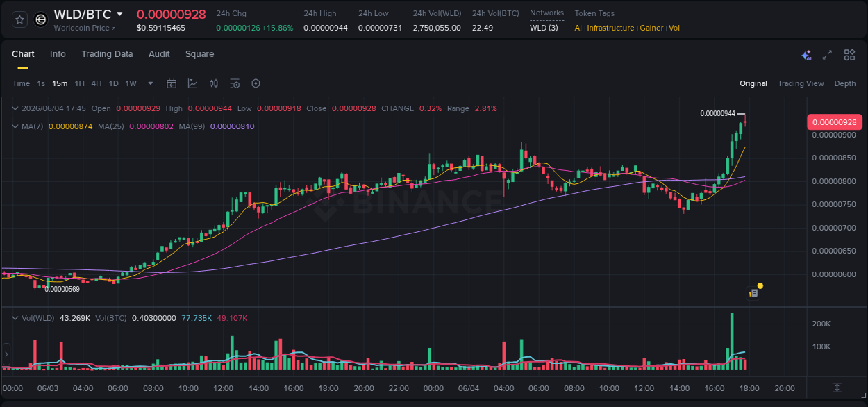Viewport: 868px width, 407px height.
Task: Click the Worldcoin token logo icon
Action: click(x=41, y=19)
